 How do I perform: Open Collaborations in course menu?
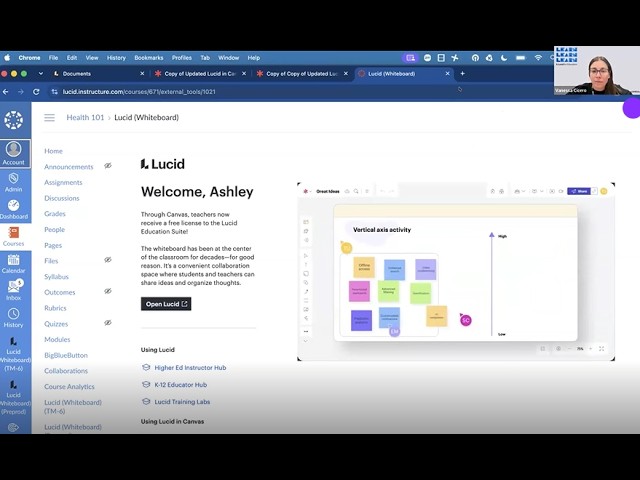tap(66, 371)
